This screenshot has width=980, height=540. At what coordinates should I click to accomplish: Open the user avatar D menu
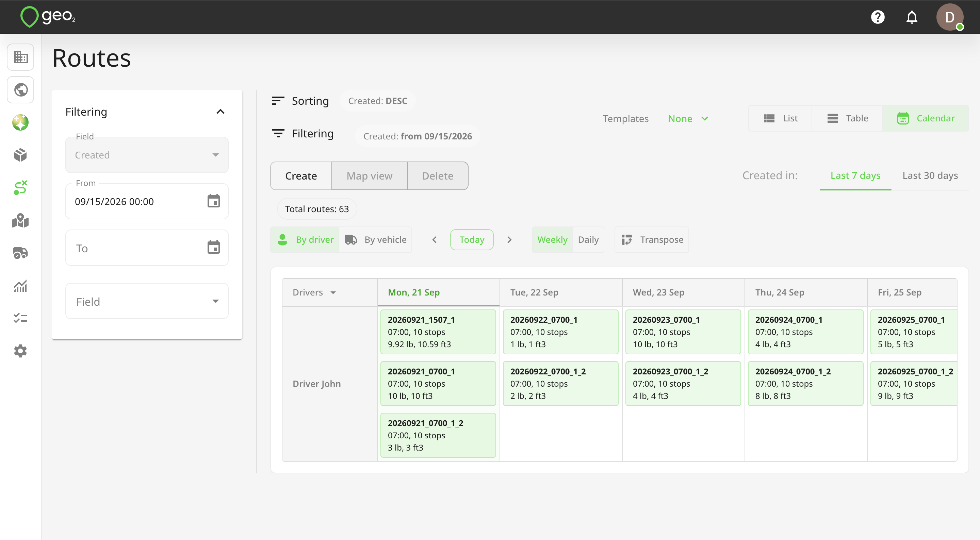tap(950, 17)
